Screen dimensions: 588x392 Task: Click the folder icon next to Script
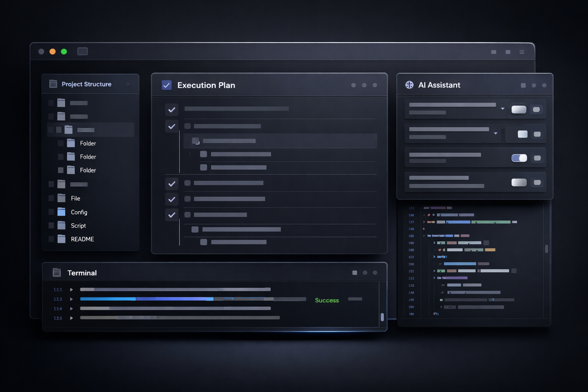point(61,225)
